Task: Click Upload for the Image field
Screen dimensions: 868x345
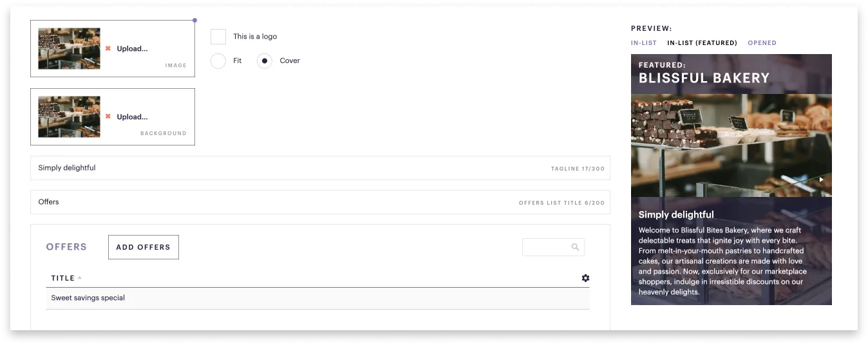Action: [132, 49]
